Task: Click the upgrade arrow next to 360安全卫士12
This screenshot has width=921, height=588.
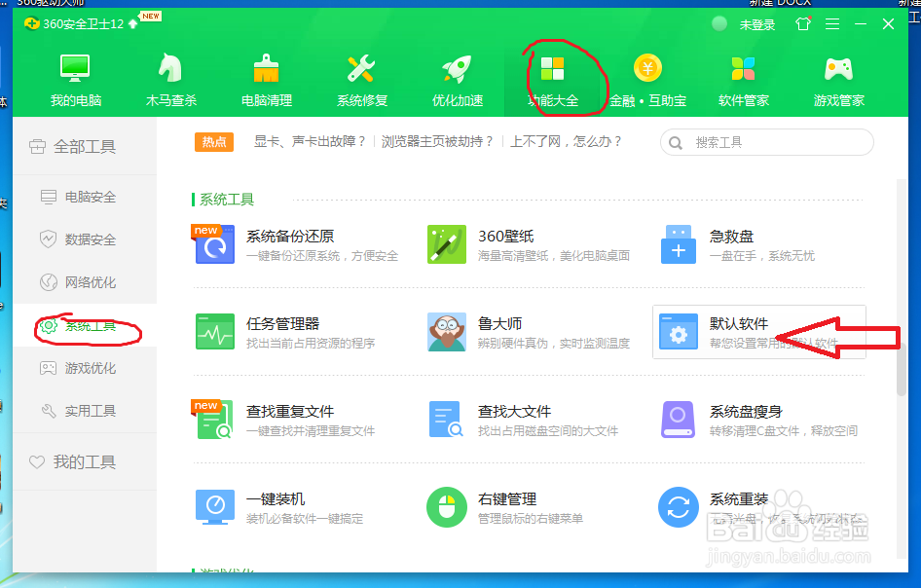Action: [132, 24]
